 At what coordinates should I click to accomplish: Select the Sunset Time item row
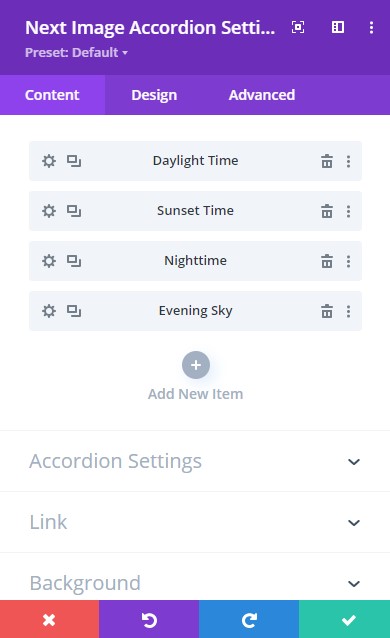click(195, 211)
